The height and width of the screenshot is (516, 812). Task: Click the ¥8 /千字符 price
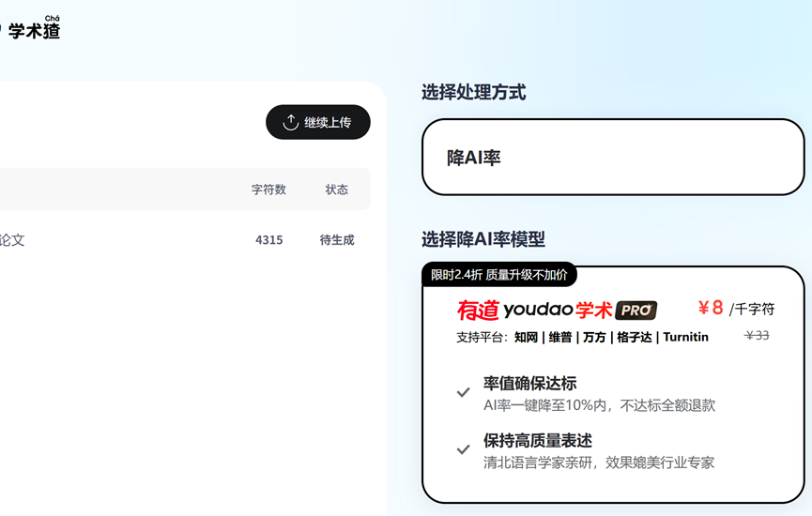point(736,309)
